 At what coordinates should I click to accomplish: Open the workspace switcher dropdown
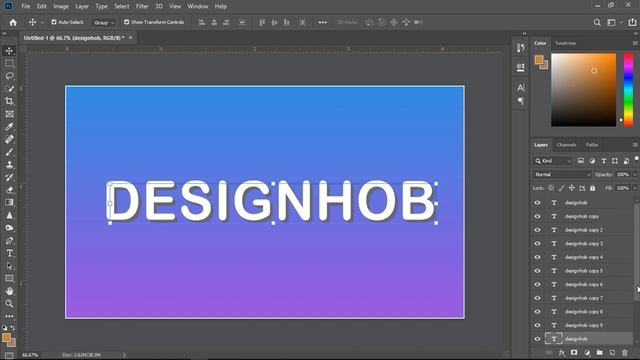click(x=613, y=22)
